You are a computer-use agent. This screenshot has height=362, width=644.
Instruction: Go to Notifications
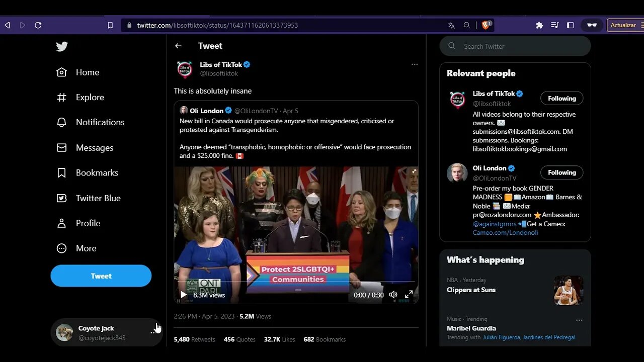point(91,122)
